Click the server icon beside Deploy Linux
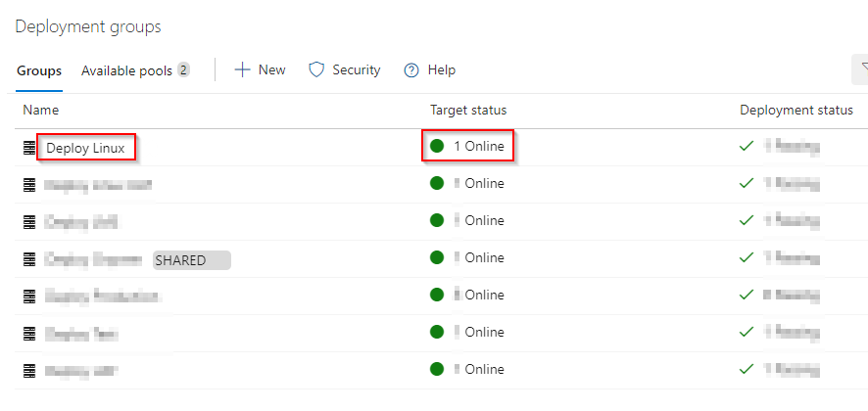868x411 pixels. [x=29, y=148]
